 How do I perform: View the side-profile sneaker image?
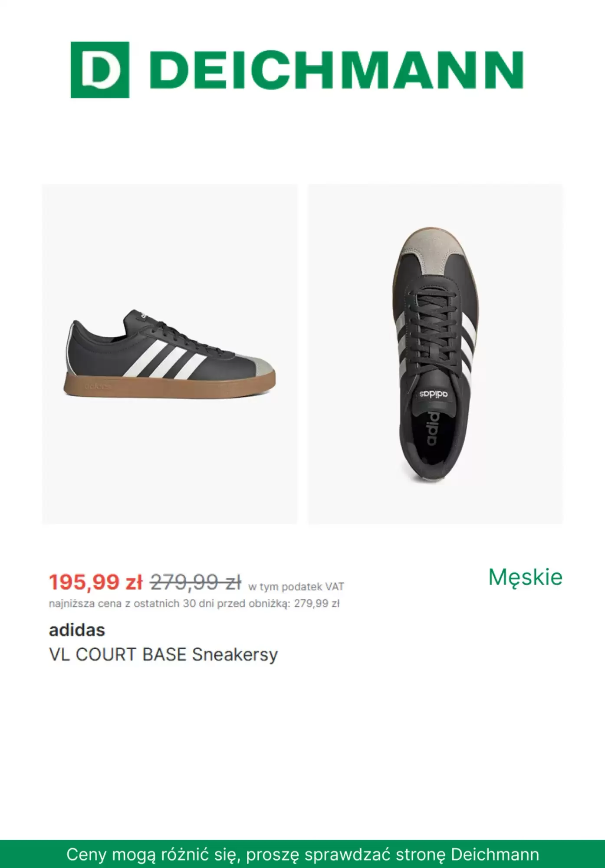(x=170, y=354)
